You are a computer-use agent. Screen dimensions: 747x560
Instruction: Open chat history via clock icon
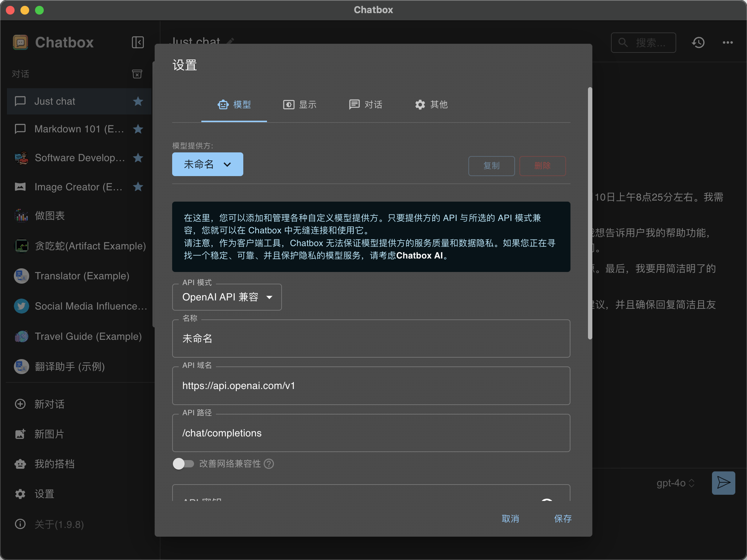tap(698, 42)
